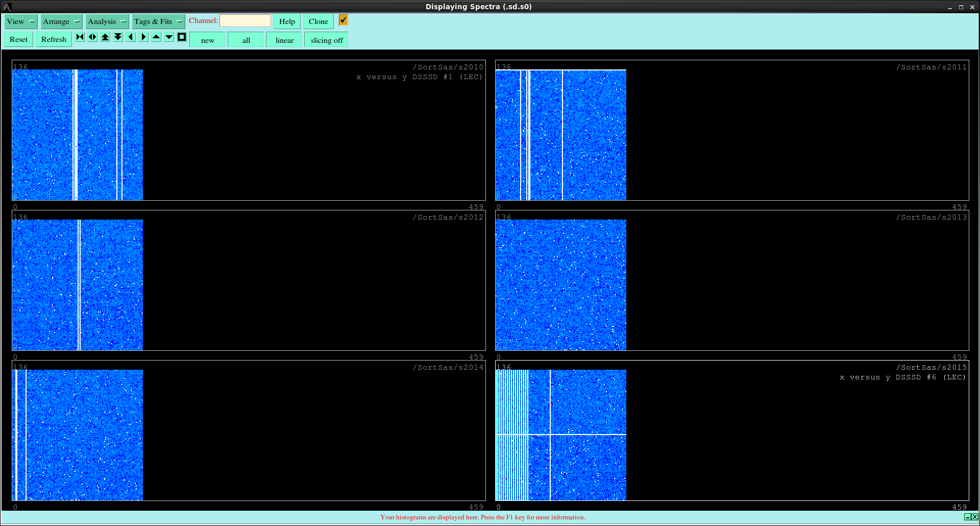
Task: Toggle the orange checkmark box beside Clone
Action: (343, 20)
